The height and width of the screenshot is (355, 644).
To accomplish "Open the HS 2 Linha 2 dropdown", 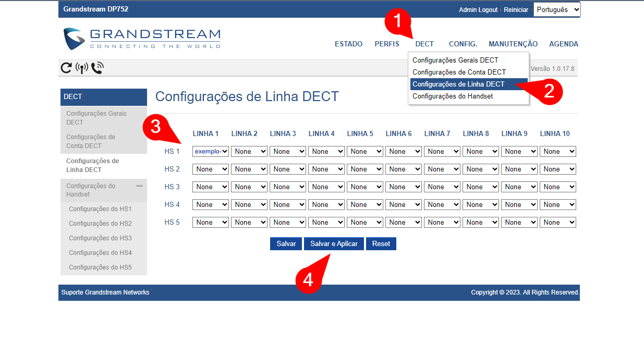I will click(249, 169).
